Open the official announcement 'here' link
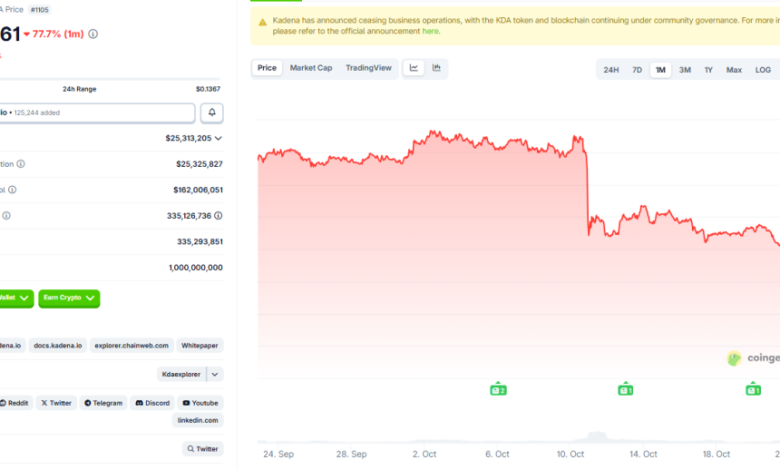Screen dimensions: 780x470 430,31
